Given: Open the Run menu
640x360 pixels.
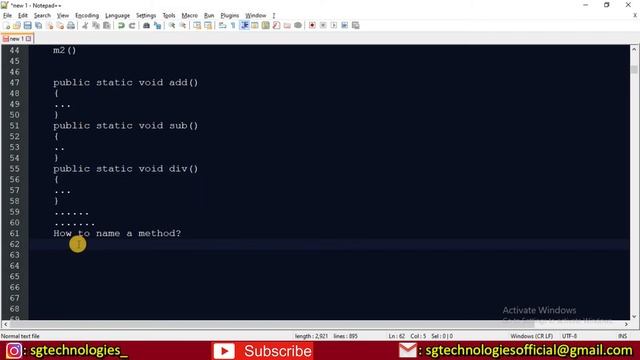Looking at the screenshot, I should (209, 16).
